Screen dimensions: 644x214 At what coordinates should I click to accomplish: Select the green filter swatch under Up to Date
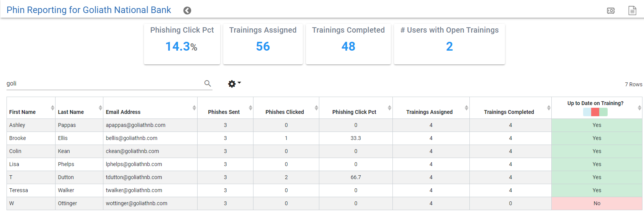[x=603, y=112]
